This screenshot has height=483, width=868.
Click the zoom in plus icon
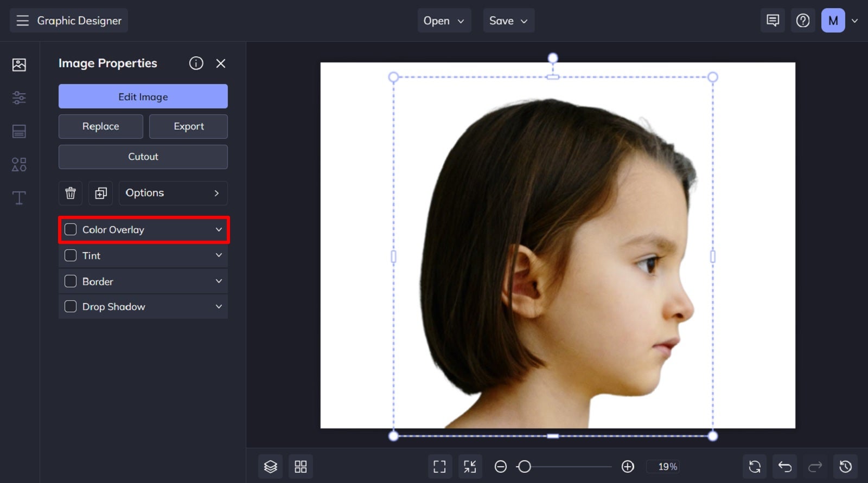[628, 466]
